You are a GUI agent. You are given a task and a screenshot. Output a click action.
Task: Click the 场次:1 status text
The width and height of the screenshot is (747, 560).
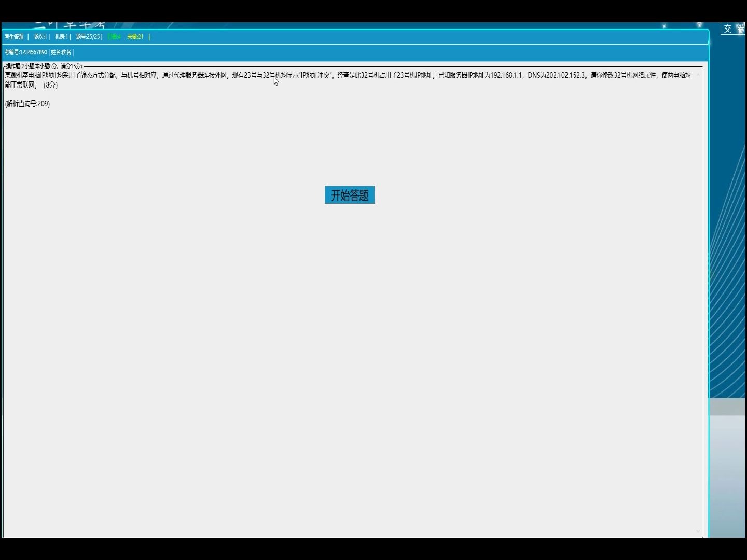pos(40,37)
